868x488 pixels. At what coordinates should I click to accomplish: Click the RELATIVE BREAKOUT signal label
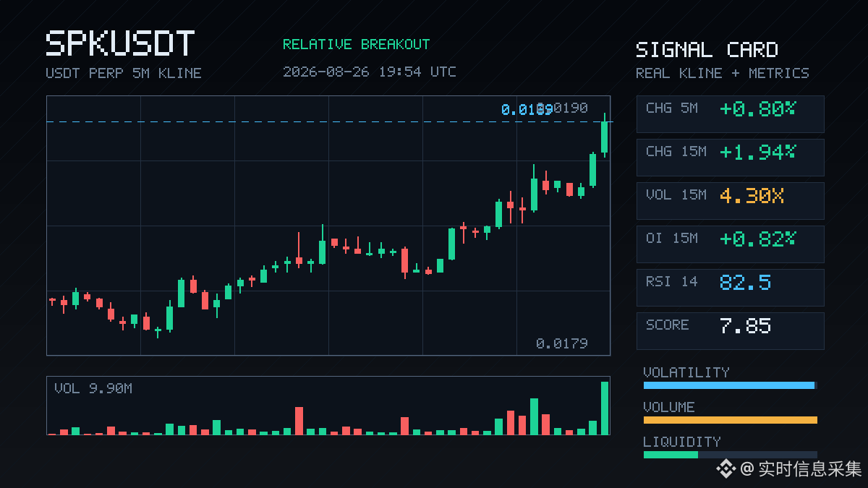356,44
